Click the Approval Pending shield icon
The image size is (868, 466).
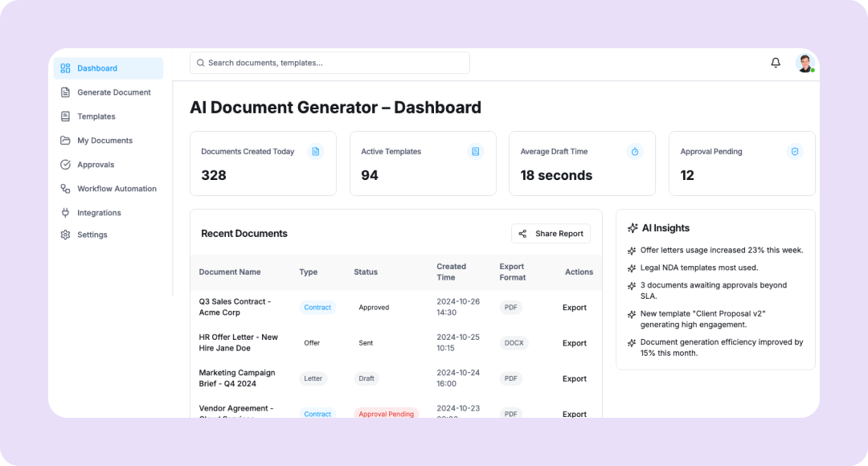(794, 151)
